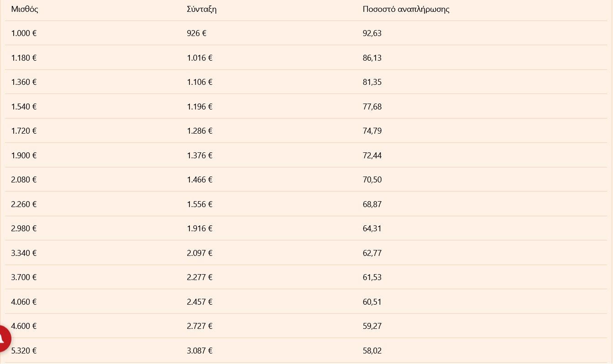The image size is (613, 364).
Task: Click the Σύνταξη column header
Action: (x=201, y=9)
